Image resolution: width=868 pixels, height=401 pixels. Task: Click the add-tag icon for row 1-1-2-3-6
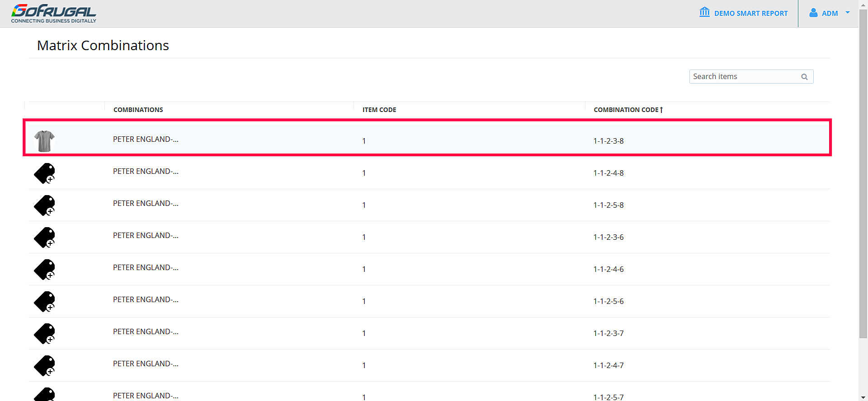pos(44,238)
